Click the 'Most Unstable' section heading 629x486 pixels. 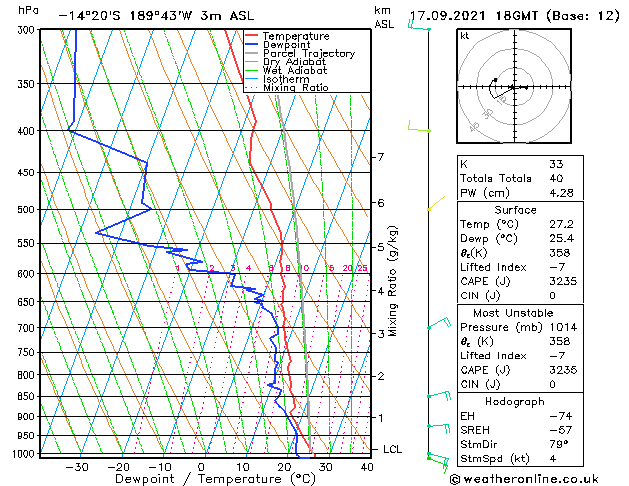[513, 313]
